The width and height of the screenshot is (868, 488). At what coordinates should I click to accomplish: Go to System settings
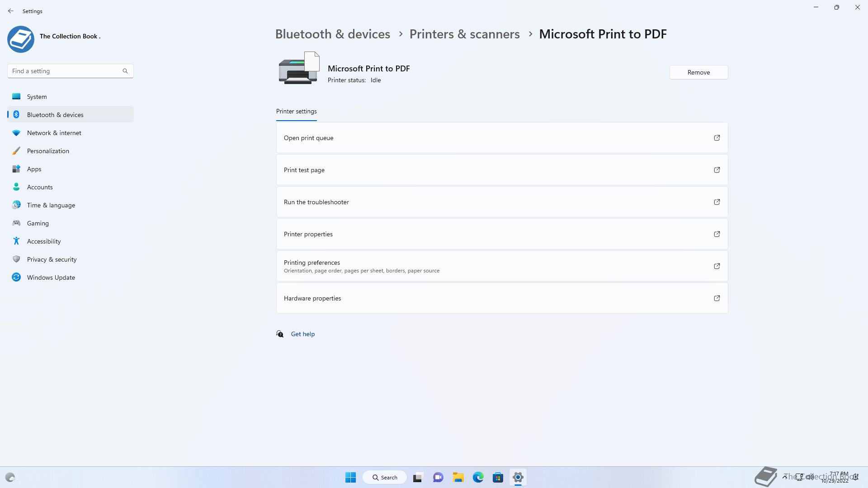tap(71, 96)
